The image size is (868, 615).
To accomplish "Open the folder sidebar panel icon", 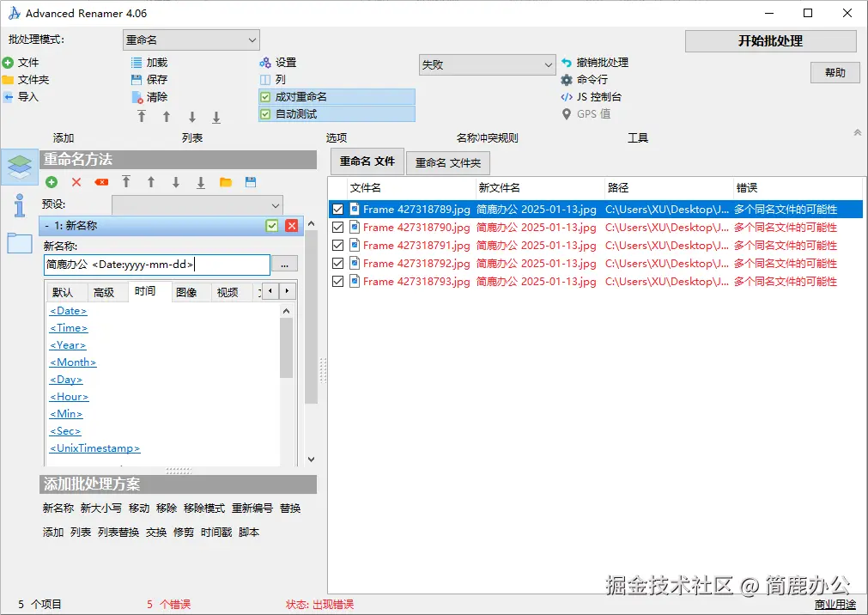I will click(20, 243).
